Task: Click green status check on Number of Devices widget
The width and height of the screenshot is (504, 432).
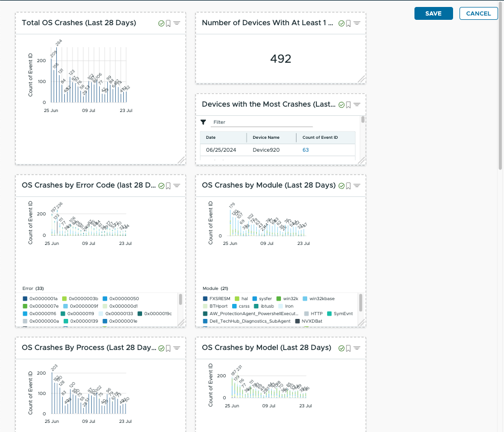Action: click(x=341, y=23)
